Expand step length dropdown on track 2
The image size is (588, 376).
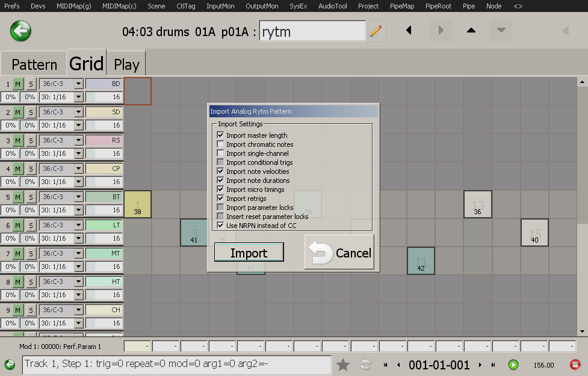point(78,125)
